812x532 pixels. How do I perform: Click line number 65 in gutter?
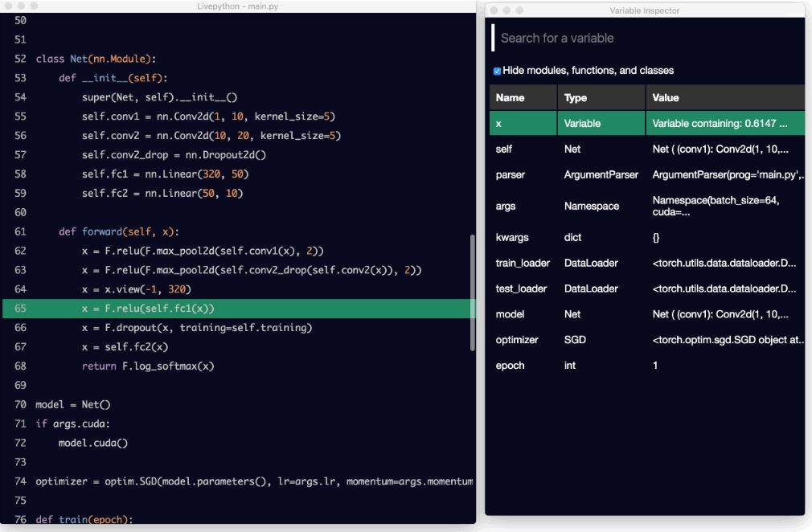[20, 309]
